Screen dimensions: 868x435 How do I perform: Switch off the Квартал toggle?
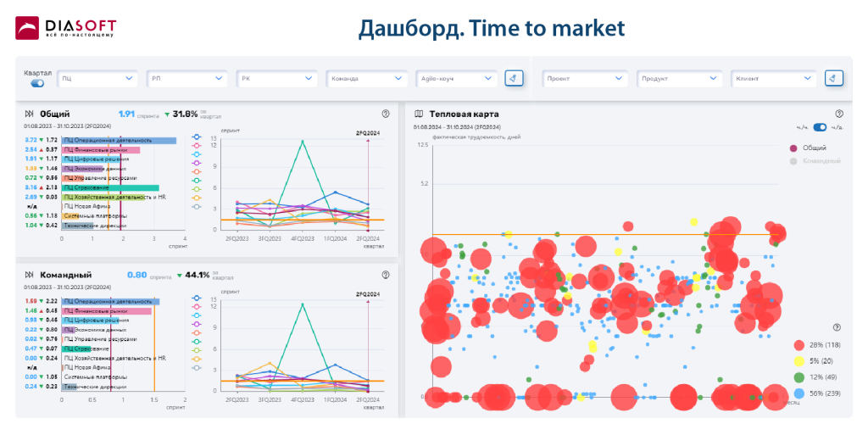pos(37,83)
